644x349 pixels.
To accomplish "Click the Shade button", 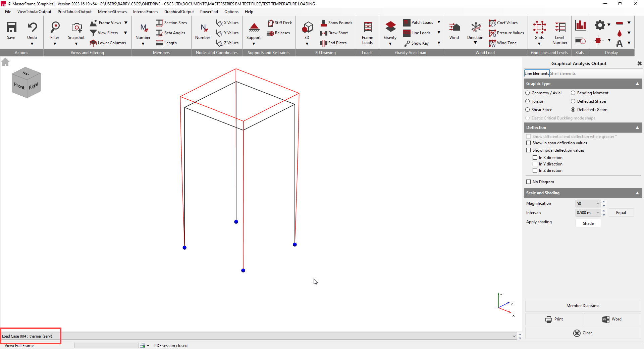I will click(588, 223).
